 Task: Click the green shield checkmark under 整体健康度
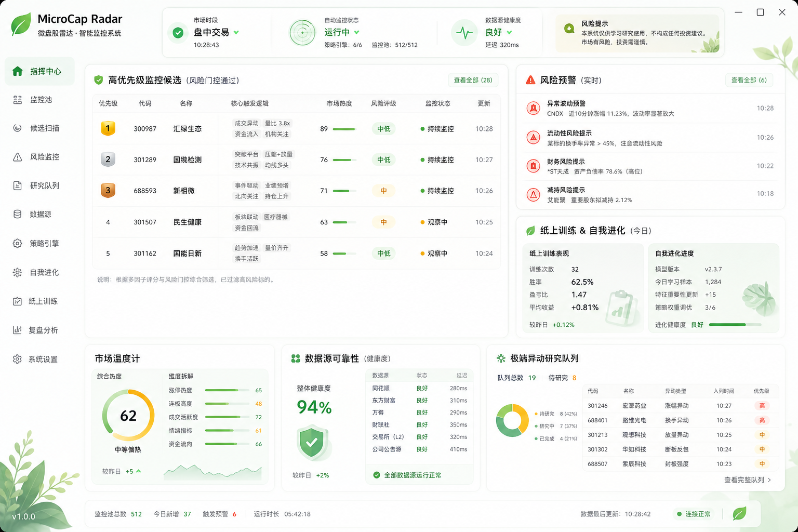312,442
